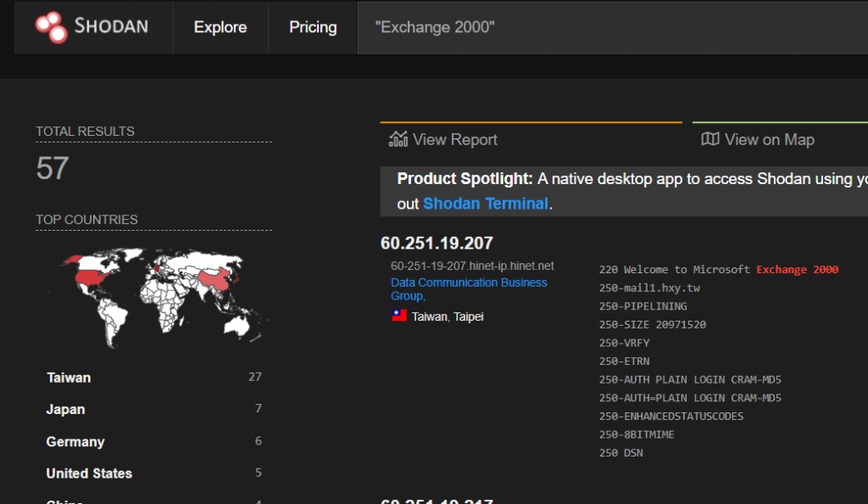Select the line "250-AUTH=PLAIN LOGIN CRAM-MD5"
The height and width of the screenshot is (504, 868).
690,398
